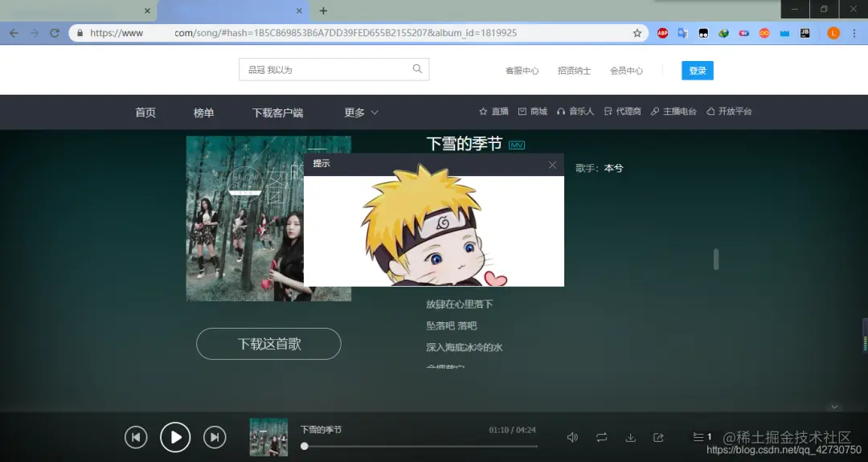Click the site padlock icon
This screenshot has height=462, width=868.
click(80, 33)
